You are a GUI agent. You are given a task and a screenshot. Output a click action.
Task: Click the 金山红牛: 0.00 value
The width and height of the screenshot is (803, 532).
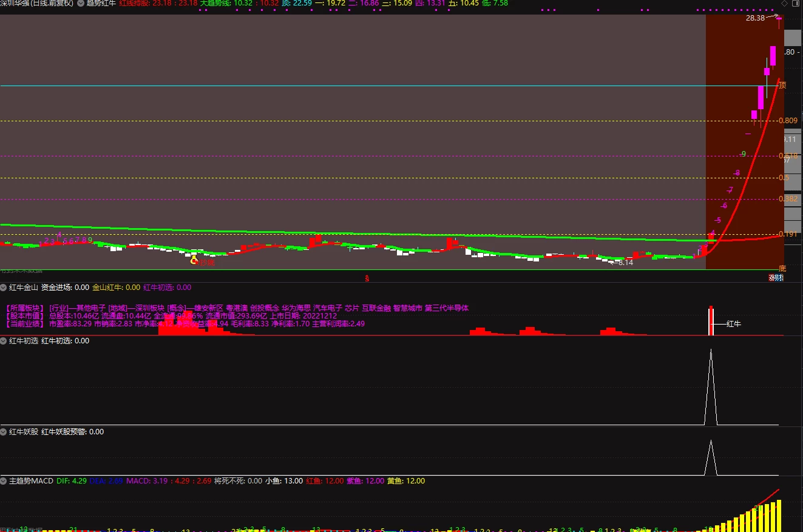coord(116,288)
